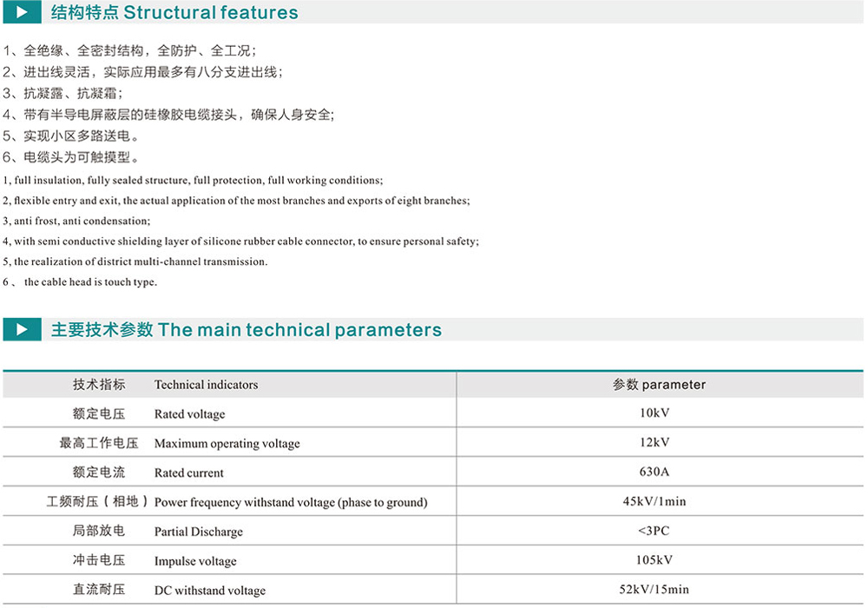The width and height of the screenshot is (868, 608).
Task: Click the 45kV/1min withstand voltage value
Action: (654, 501)
